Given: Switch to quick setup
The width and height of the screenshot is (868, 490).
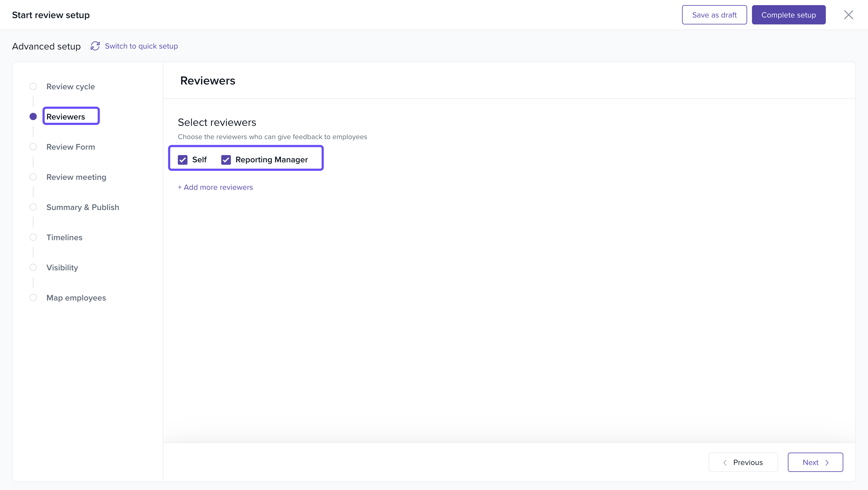Looking at the screenshot, I should (141, 46).
